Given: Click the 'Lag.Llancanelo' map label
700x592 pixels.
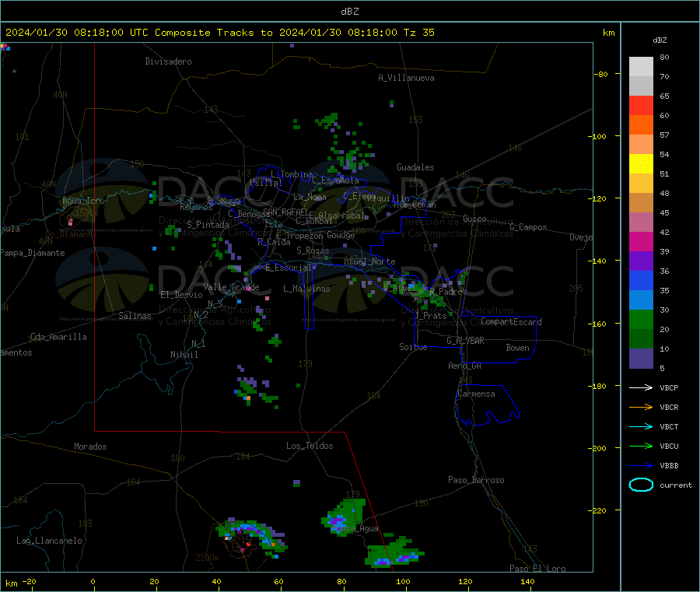Looking at the screenshot, I should point(49,541).
